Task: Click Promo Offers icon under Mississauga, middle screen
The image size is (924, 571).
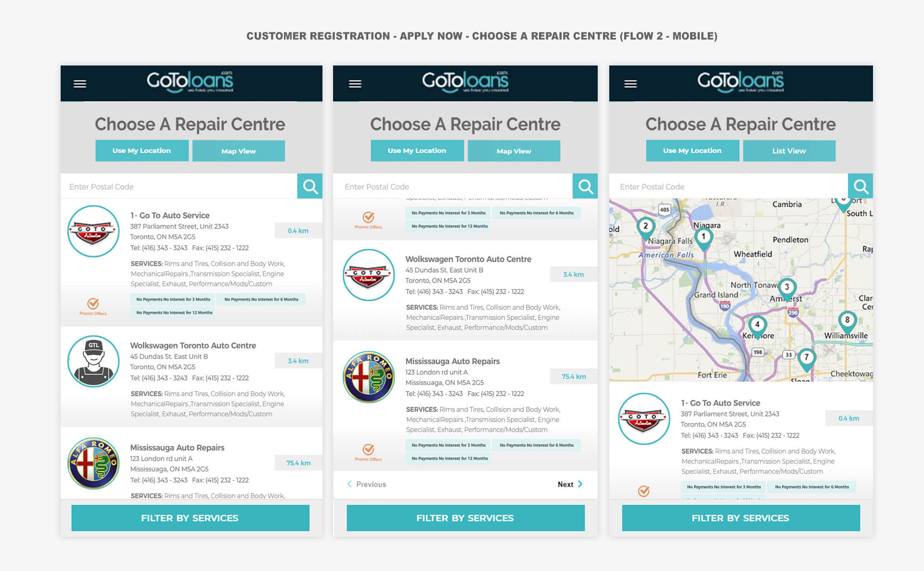Action: [369, 449]
